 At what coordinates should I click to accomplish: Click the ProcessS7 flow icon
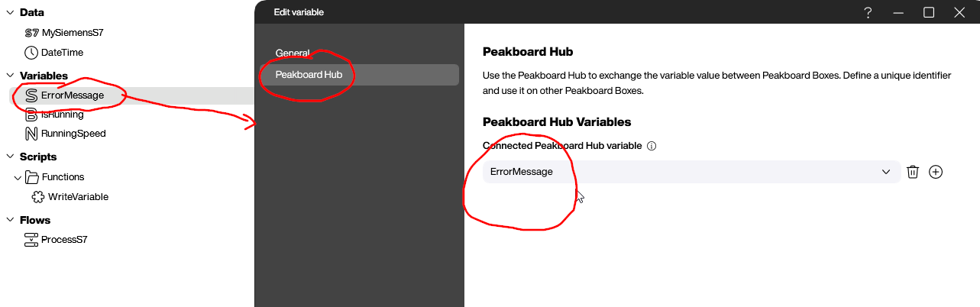pos(31,239)
